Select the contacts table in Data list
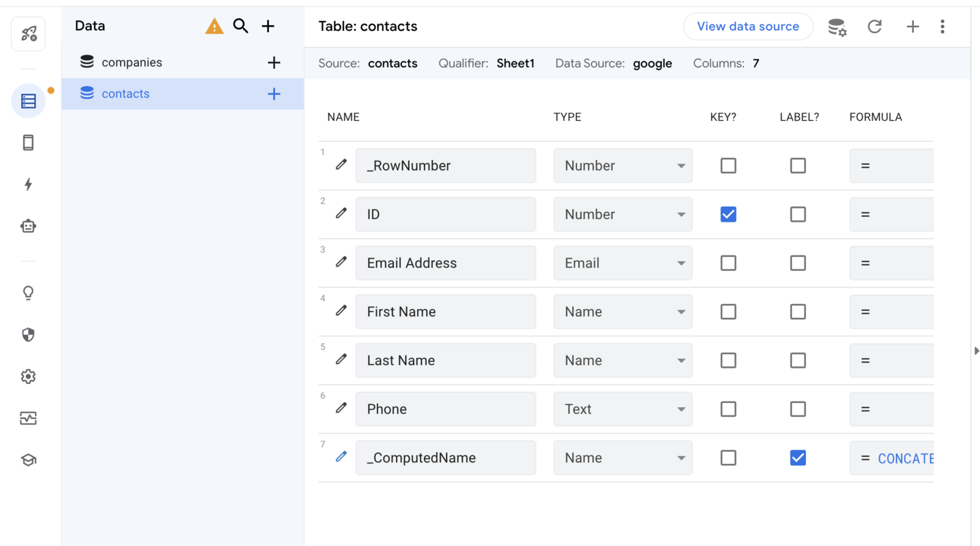Viewport: 980px width, 546px height. pos(126,94)
